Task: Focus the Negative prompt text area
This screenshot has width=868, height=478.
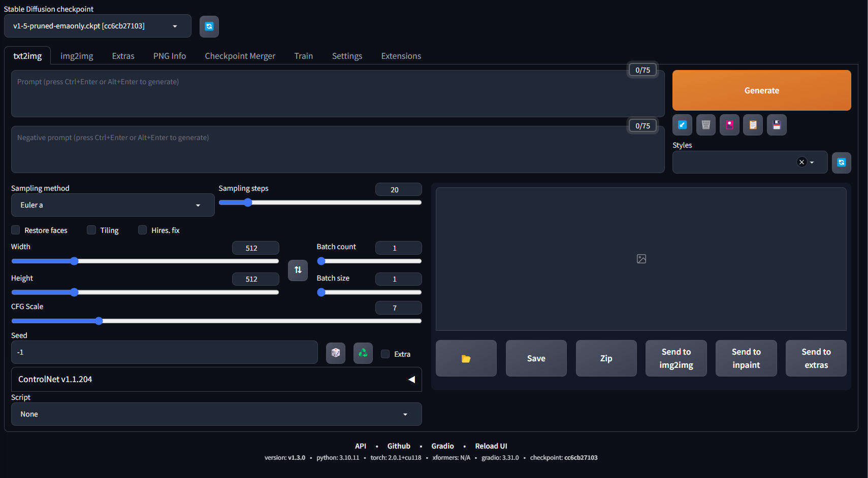Action: 338,149
